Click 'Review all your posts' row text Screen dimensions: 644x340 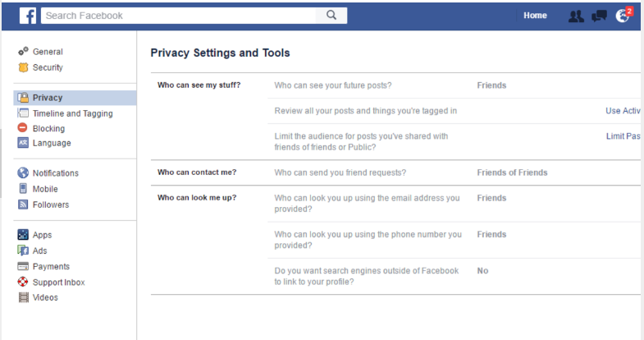[x=366, y=111]
